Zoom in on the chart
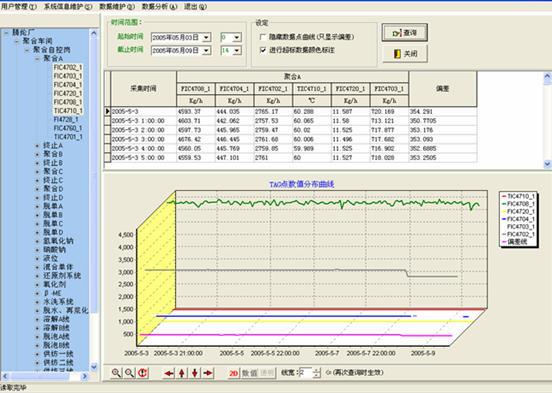This screenshot has width=552, height=393. pos(116,373)
